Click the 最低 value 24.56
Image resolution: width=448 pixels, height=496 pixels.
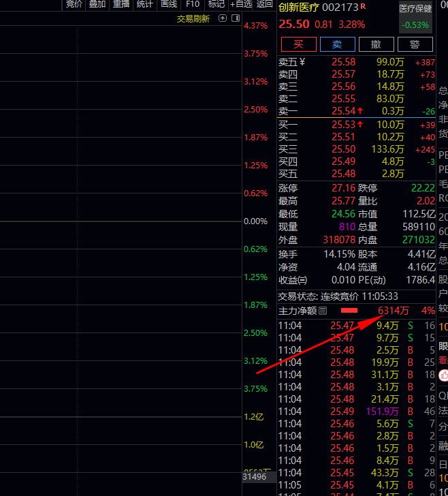pyautogui.click(x=343, y=214)
